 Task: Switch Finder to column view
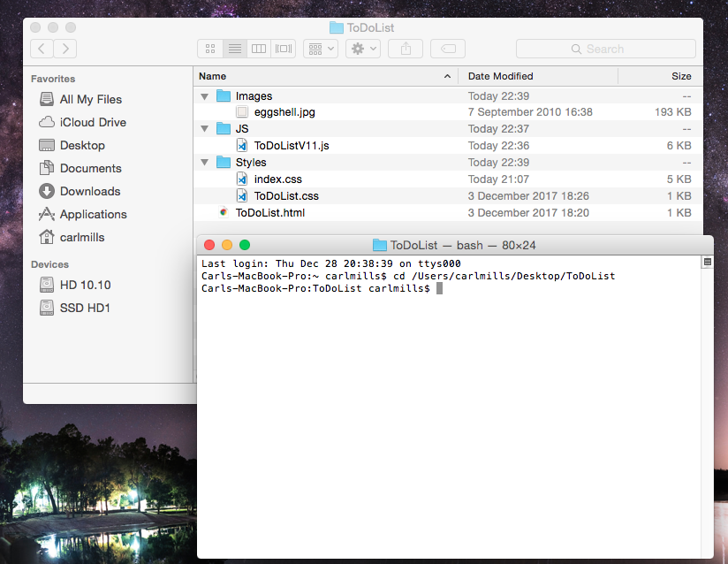[x=259, y=49]
